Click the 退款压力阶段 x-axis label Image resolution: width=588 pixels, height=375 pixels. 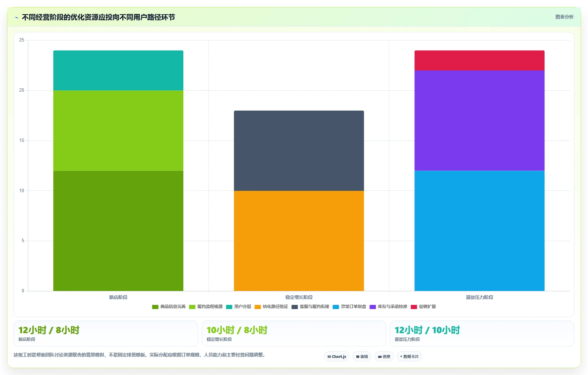479,297
